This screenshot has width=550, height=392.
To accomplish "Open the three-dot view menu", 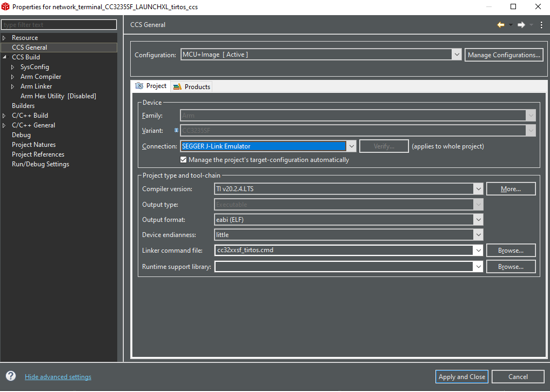I will (541, 24).
